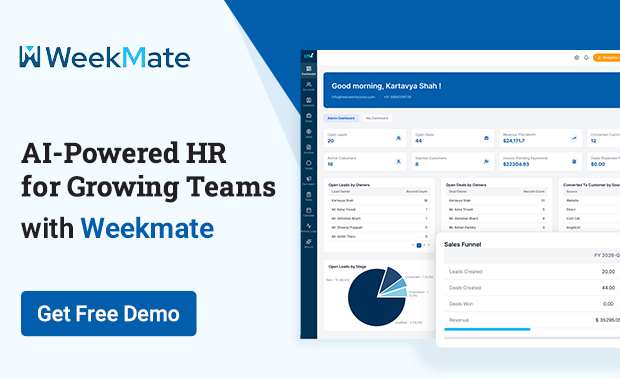The height and width of the screenshot is (378, 620).
Task: Open the notifications bell icon
Action: 586,58
